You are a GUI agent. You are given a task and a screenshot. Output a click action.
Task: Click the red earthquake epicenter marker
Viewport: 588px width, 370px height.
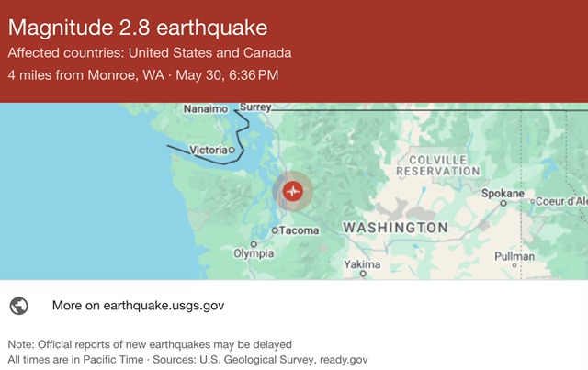click(x=293, y=191)
